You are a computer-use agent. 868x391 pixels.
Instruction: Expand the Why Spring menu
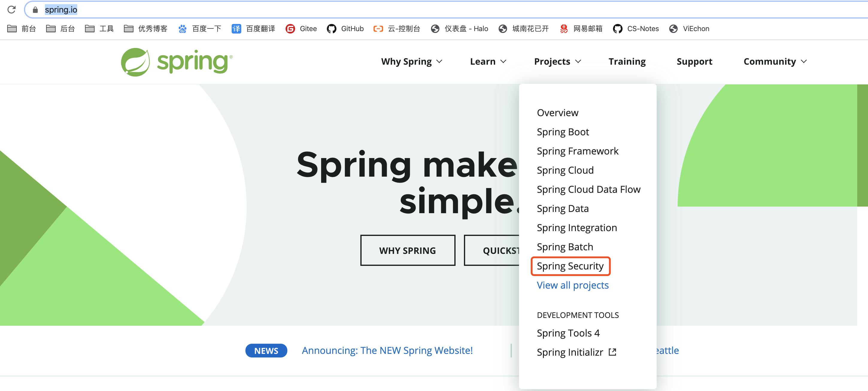click(x=412, y=61)
